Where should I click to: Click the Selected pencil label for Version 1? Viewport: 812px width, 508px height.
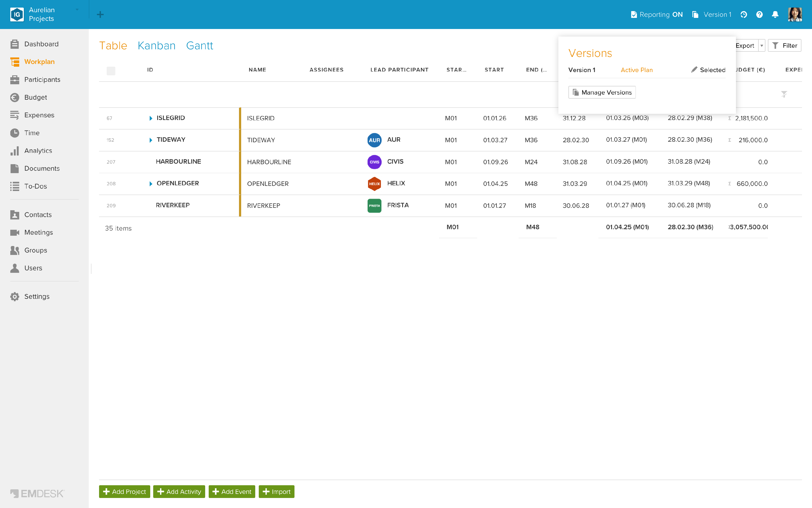[x=708, y=70]
